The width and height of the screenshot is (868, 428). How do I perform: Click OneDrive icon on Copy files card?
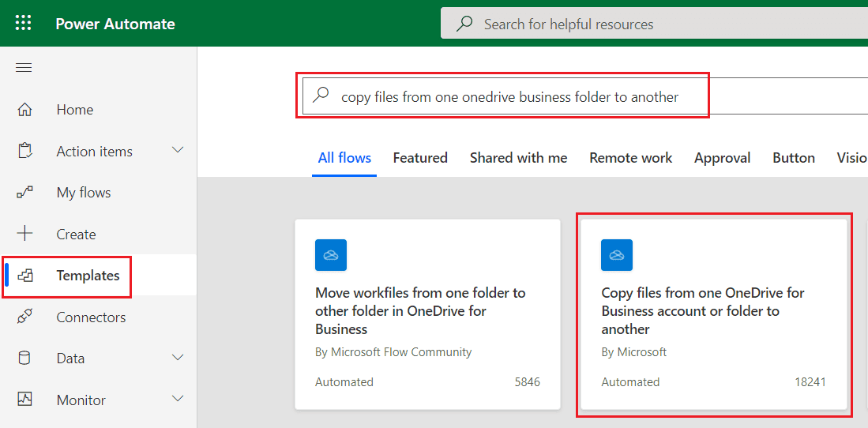click(x=617, y=255)
